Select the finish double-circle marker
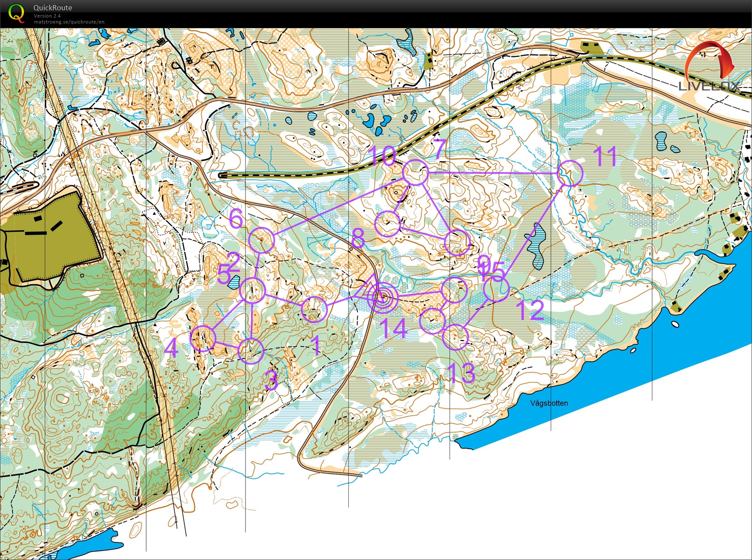The height and width of the screenshot is (560, 752). click(x=383, y=297)
